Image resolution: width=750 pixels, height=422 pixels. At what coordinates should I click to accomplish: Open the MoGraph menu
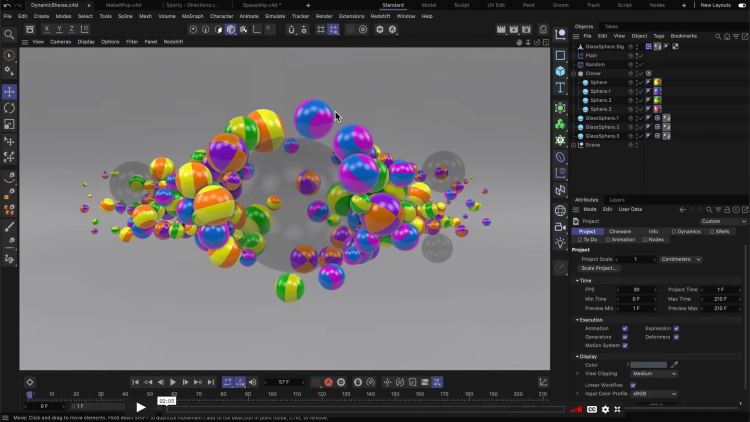click(192, 16)
